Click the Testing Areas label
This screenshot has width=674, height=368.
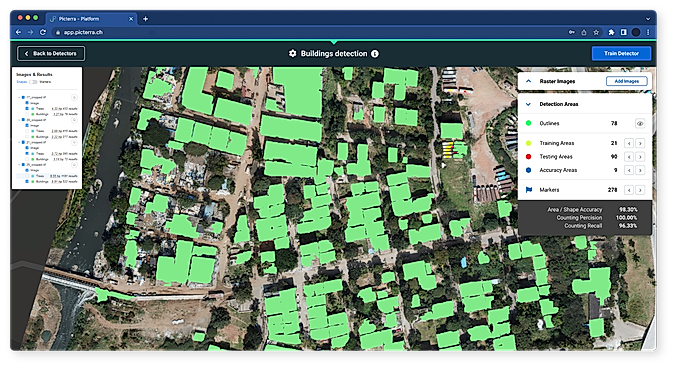pyautogui.click(x=556, y=157)
